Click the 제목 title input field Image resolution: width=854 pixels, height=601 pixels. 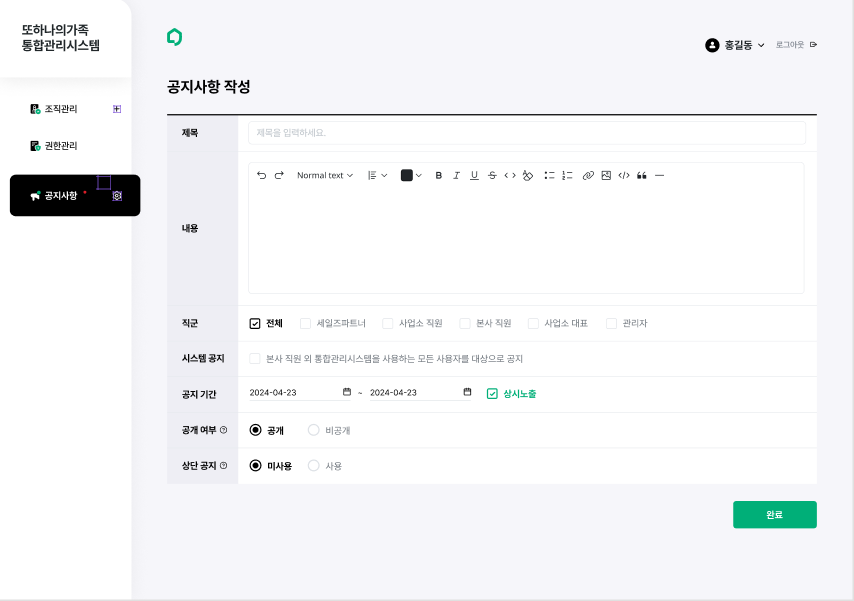pyautogui.click(x=527, y=133)
